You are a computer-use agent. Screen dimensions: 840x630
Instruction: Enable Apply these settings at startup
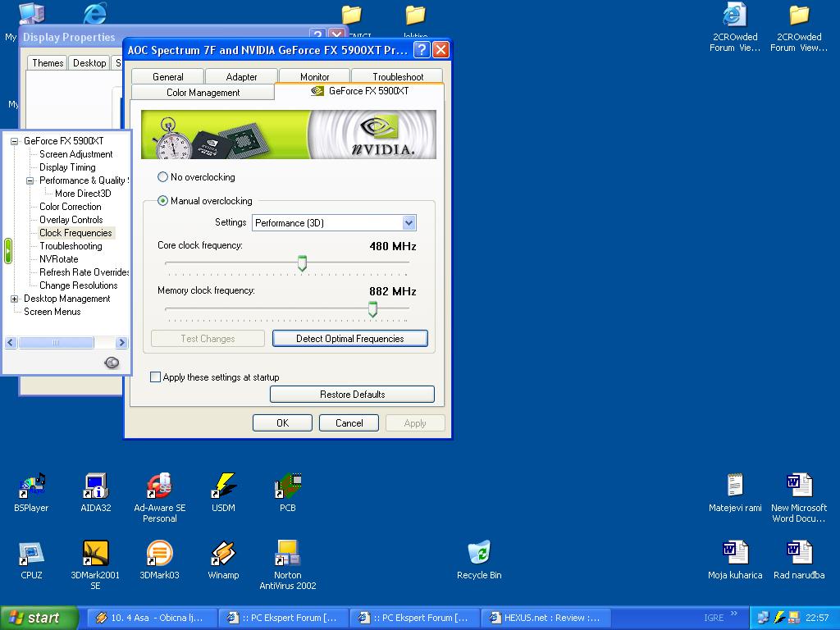coord(155,377)
